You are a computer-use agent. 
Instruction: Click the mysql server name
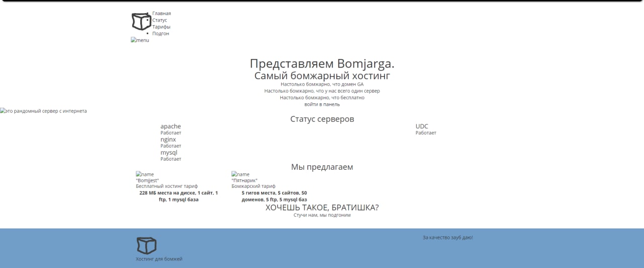pos(169,153)
